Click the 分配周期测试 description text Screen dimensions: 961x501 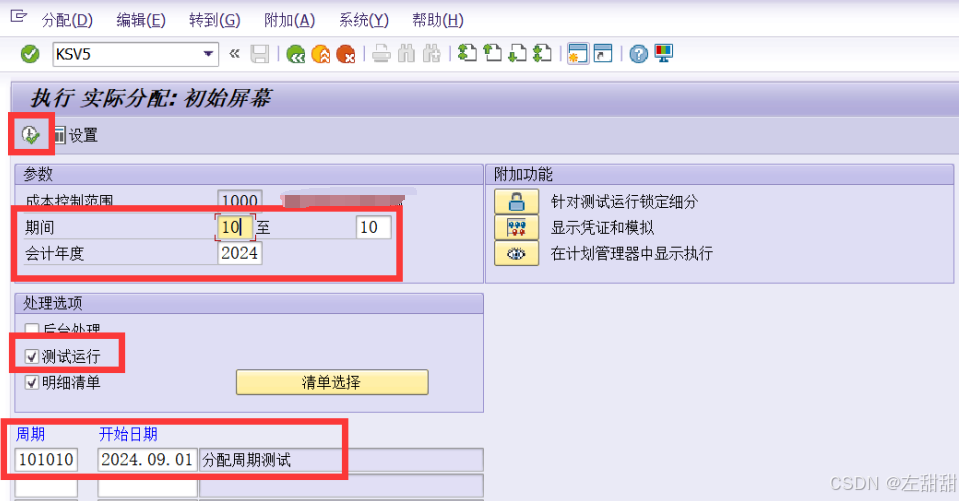point(246,460)
